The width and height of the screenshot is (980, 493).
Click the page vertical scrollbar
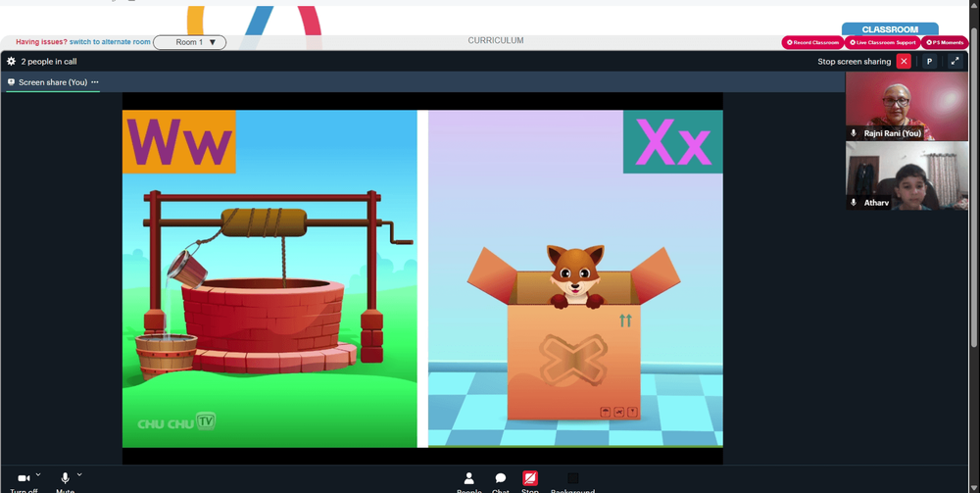tap(974, 187)
